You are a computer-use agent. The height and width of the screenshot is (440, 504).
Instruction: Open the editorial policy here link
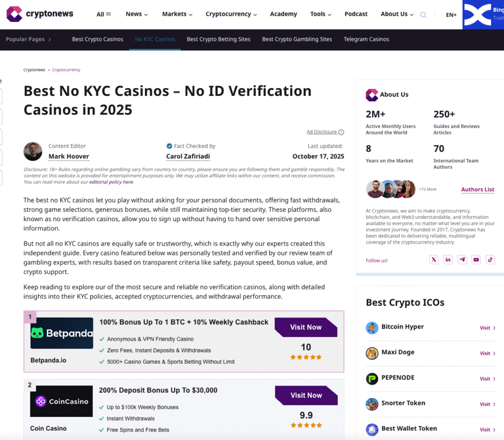[111, 182]
